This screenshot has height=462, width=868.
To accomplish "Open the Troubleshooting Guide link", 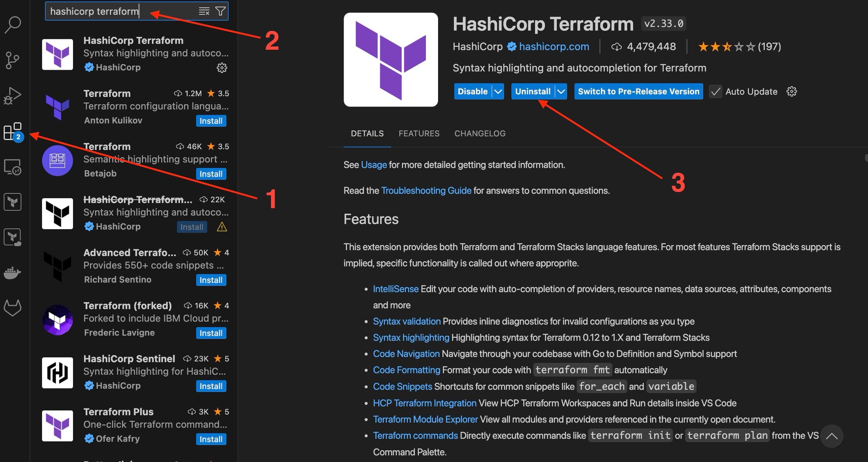I will (x=426, y=190).
